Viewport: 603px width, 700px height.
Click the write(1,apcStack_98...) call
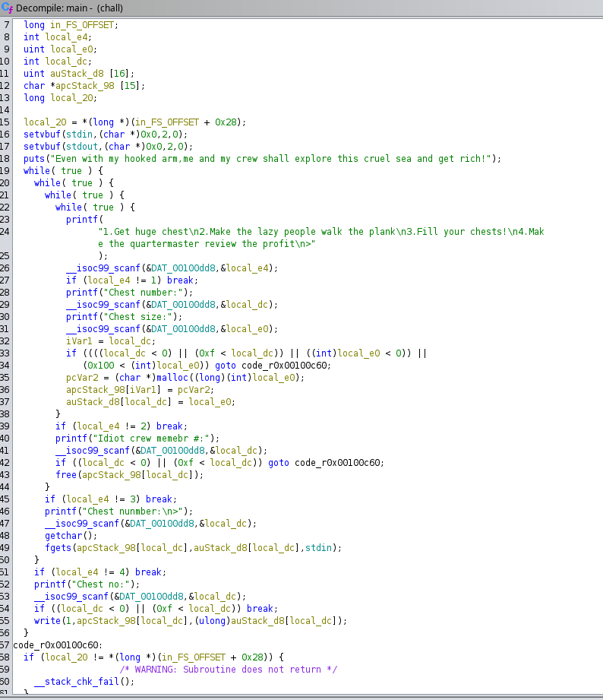coord(191,621)
